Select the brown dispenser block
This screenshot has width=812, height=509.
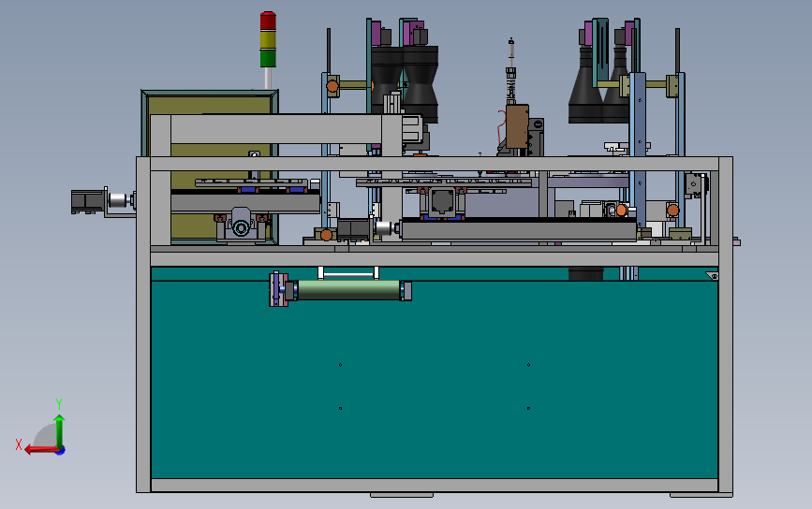pyautogui.click(x=517, y=126)
